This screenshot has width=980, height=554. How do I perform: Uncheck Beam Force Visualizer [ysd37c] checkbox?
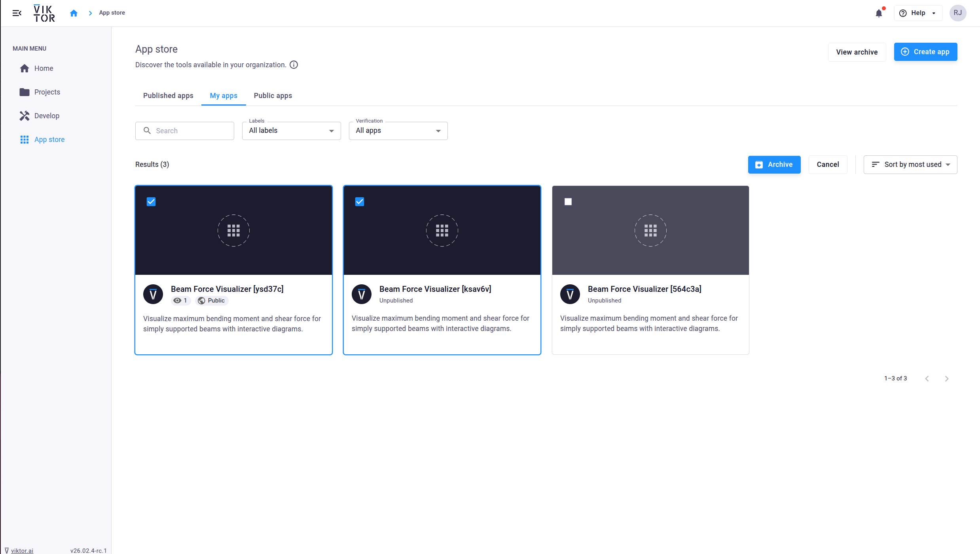click(x=151, y=202)
